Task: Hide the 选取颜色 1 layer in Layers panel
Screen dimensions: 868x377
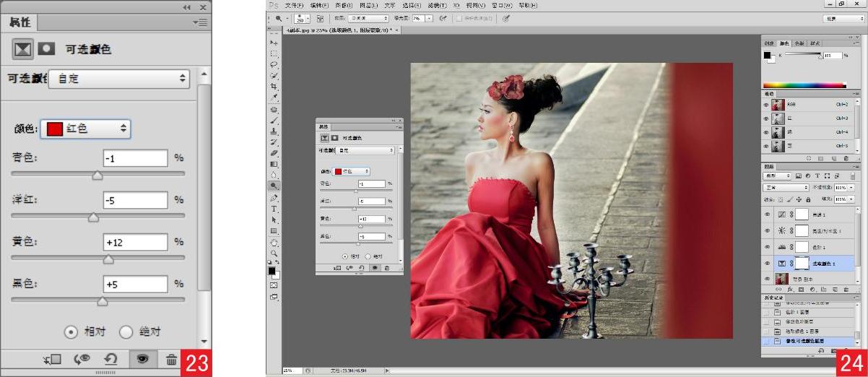Action: tap(767, 264)
